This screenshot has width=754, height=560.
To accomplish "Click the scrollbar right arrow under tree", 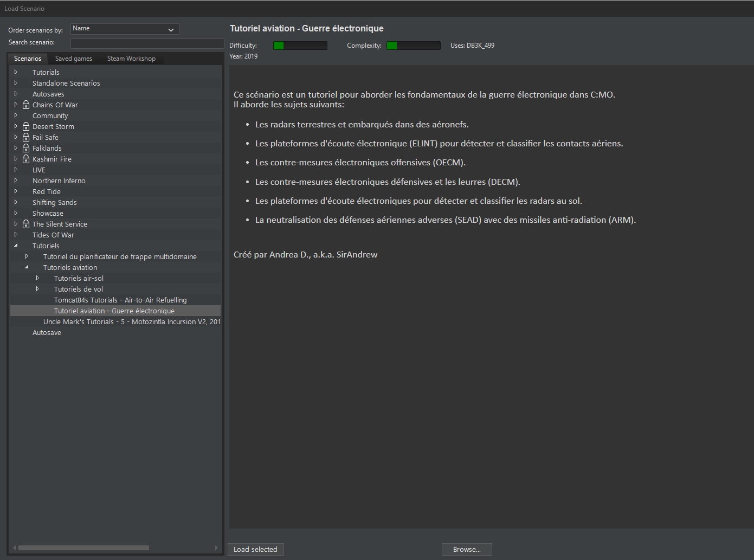I will coord(216,548).
